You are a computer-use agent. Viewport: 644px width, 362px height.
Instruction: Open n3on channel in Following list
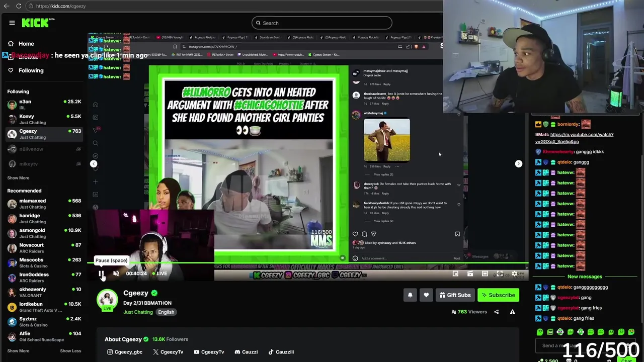pos(44,105)
